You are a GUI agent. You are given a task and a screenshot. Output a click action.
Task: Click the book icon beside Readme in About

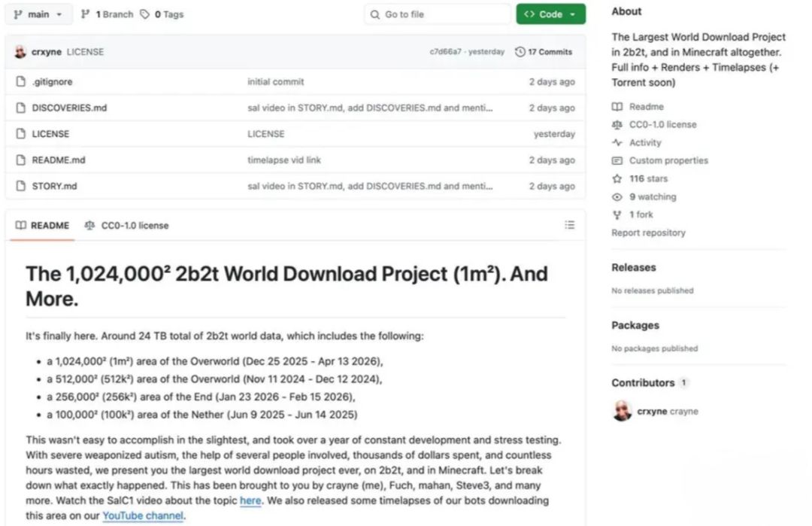pos(617,107)
